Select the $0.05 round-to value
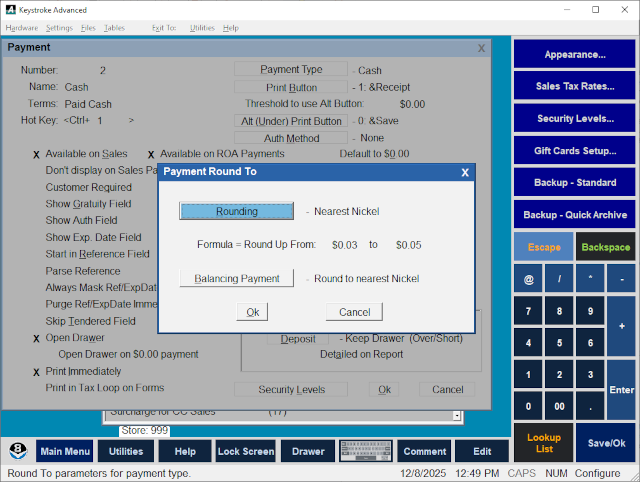 tap(409, 245)
